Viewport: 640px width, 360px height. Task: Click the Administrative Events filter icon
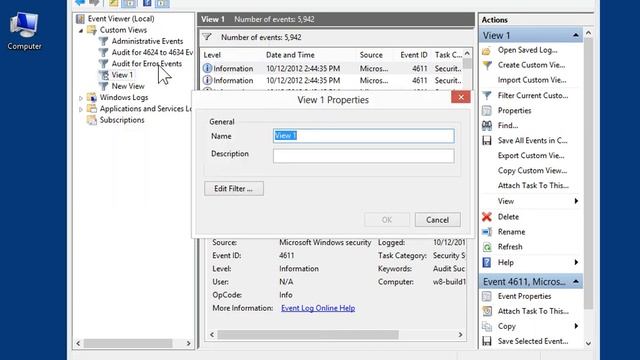click(x=104, y=41)
